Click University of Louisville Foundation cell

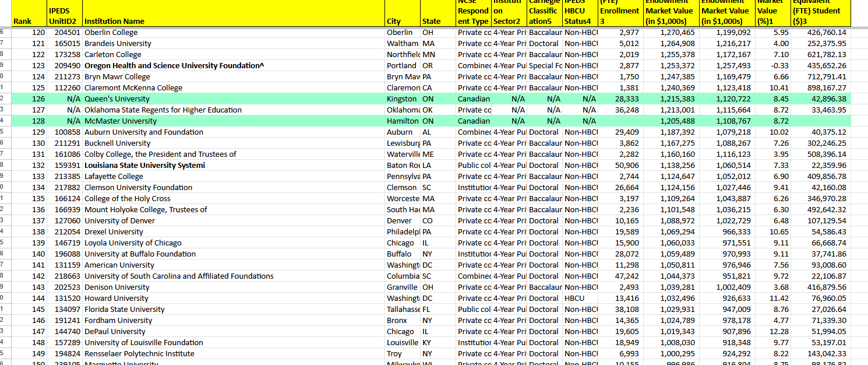[234, 343]
